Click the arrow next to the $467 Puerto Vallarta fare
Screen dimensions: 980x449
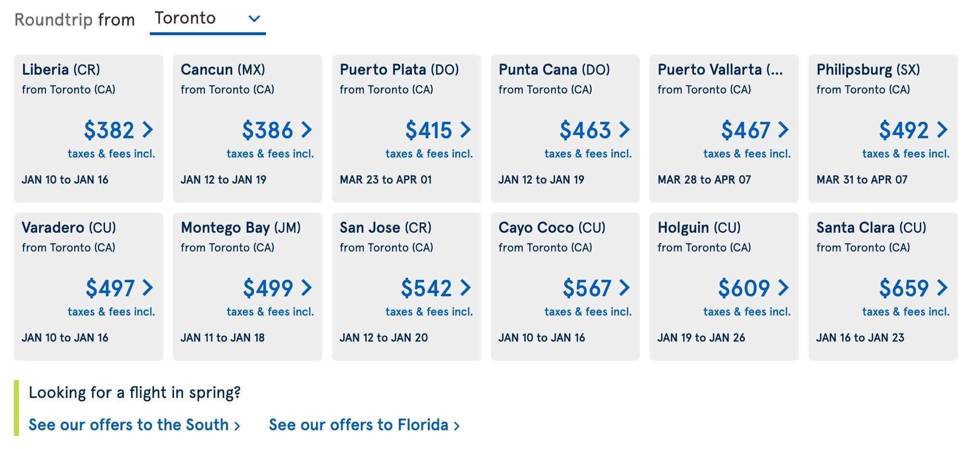tap(783, 130)
